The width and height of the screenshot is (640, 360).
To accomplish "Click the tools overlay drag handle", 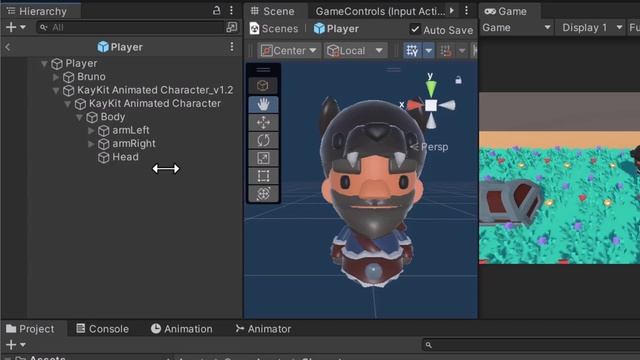I will (263, 70).
